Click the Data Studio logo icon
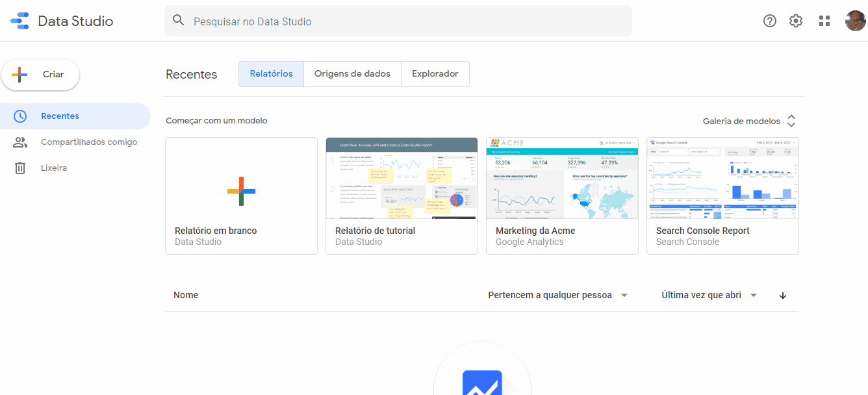 (x=19, y=21)
